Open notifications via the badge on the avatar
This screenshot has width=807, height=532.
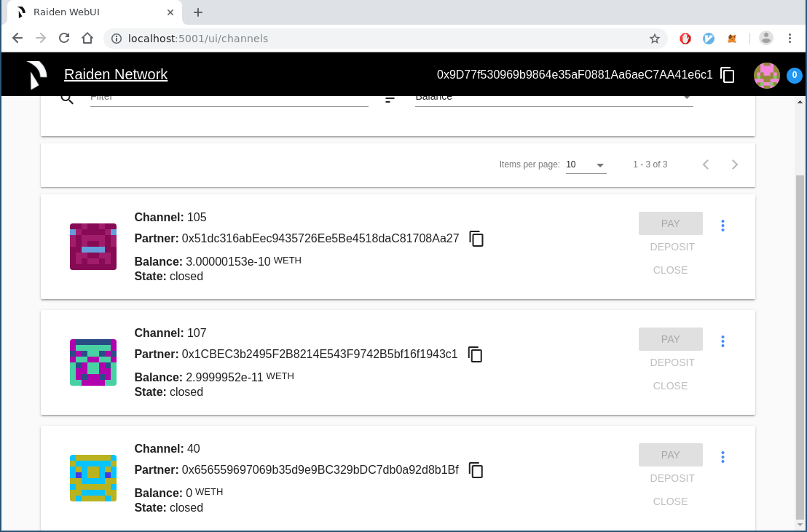(x=794, y=75)
